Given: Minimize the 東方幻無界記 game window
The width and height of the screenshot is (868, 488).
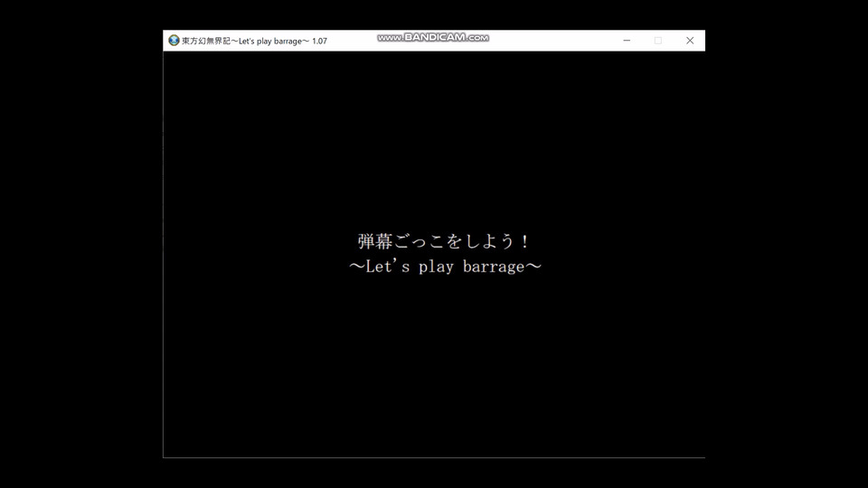Looking at the screenshot, I should (x=627, y=41).
